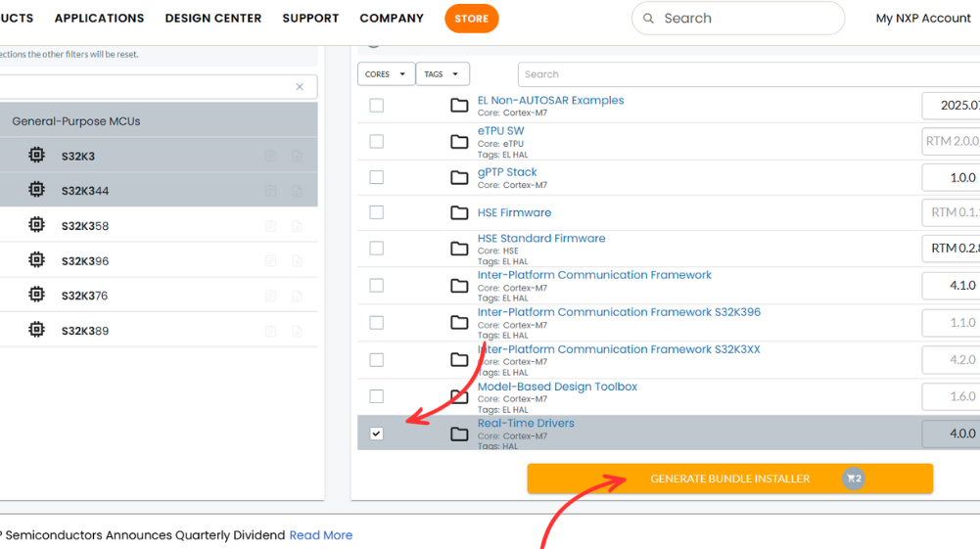Click GENERATE BUNDLE INSTALLER button
980x549 pixels.
[730, 479]
